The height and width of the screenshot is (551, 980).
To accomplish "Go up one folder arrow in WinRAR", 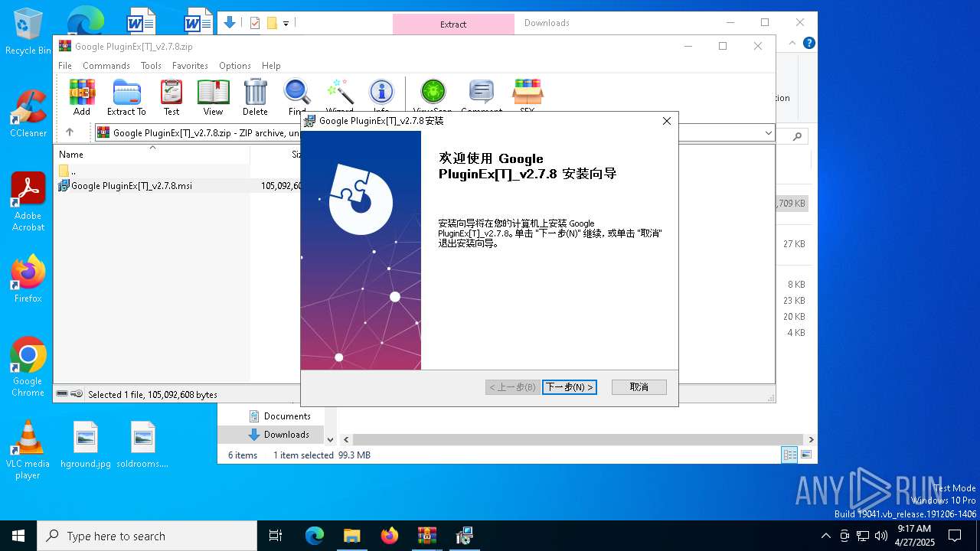I will [70, 132].
